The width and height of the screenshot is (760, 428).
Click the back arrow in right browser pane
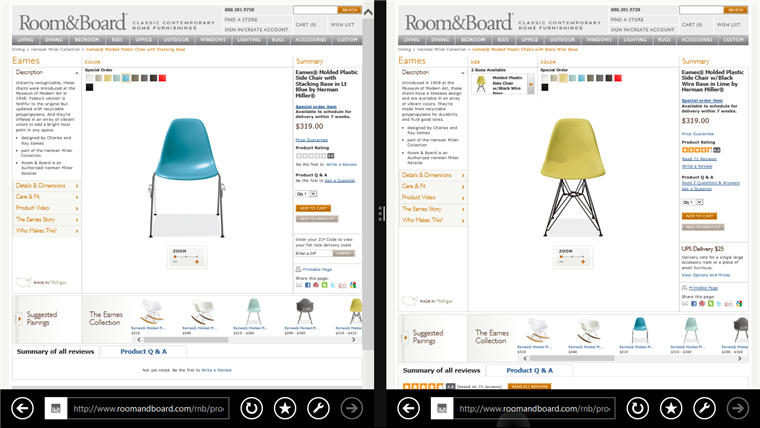[409, 408]
